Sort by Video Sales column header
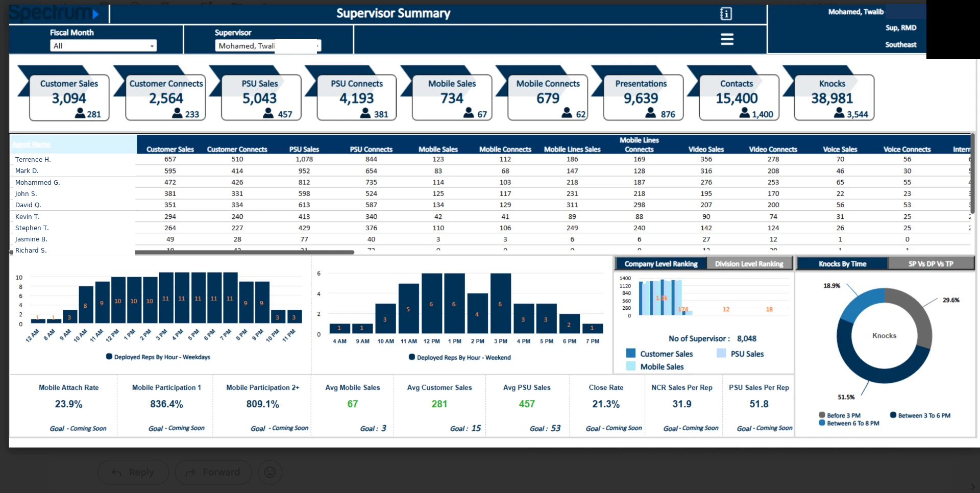The height and width of the screenshot is (493, 980). coord(706,150)
